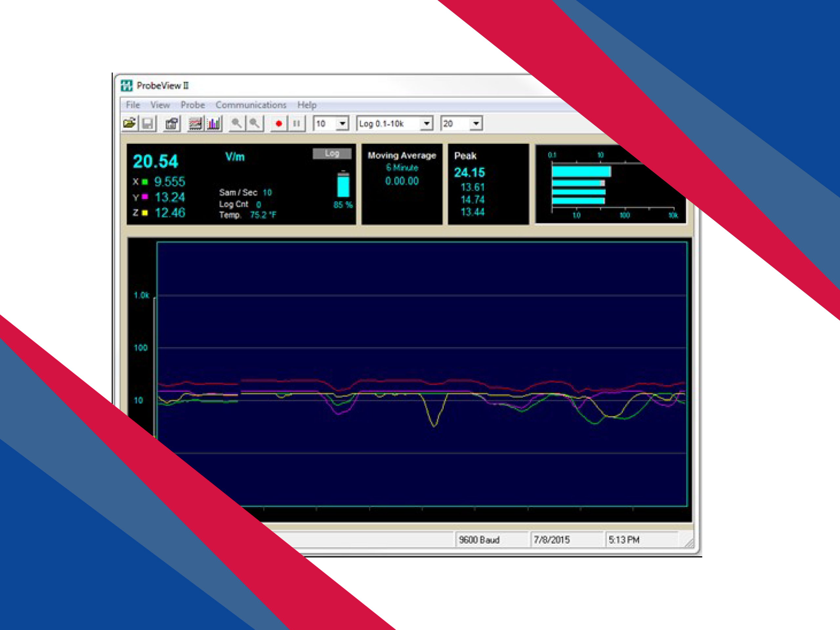Click the open file folder icon
Screen dimensions: 840x630
click(130, 124)
